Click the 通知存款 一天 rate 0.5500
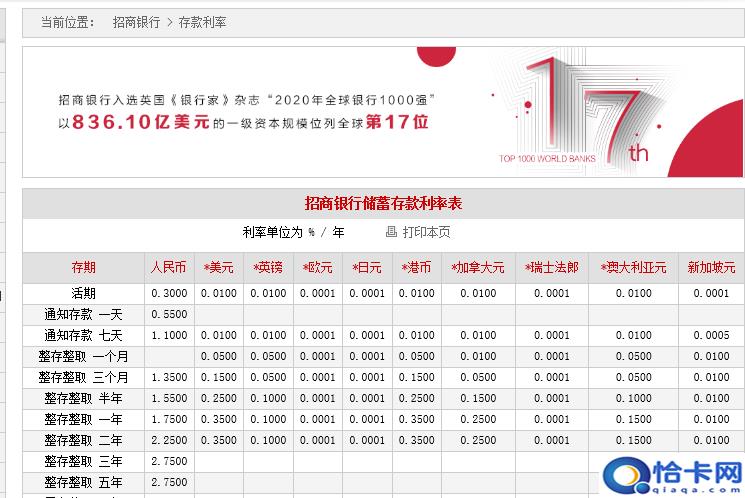Viewport: 745px width, 498px height. [169, 314]
